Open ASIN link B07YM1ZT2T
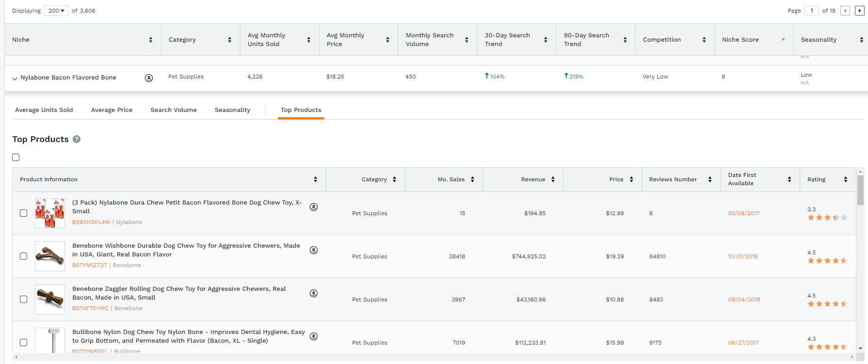 pyautogui.click(x=90, y=265)
